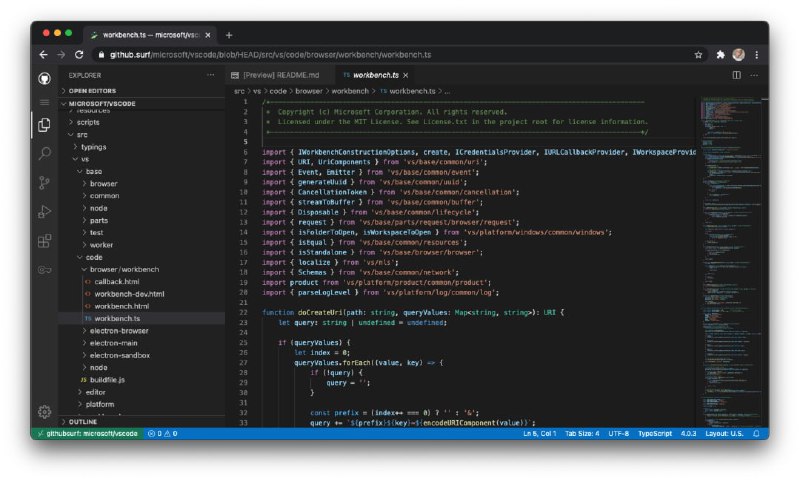The height and width of the screenshot is (481, 800).
Task: Expand the electron-browser folder
Action: 142,331
